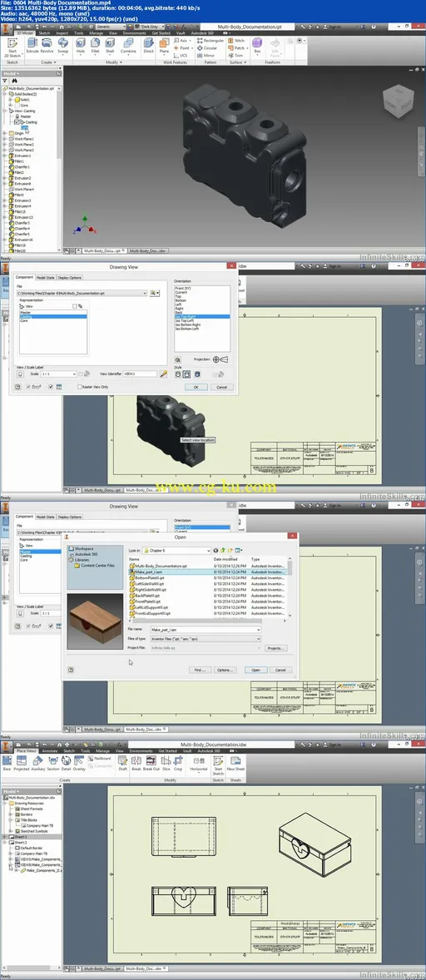
Task: Open the Point work feature dropdown arrow
Action: pyautogui.click(x=192, y=48)
